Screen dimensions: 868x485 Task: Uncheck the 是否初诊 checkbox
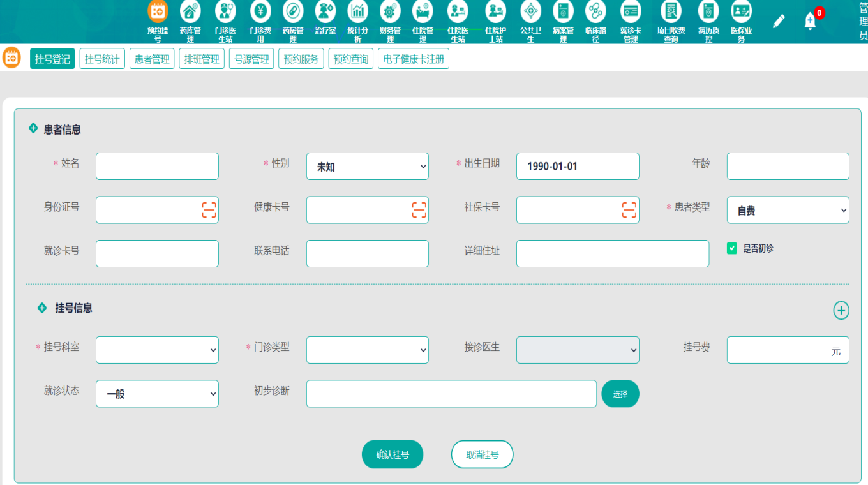click(732, 248)
